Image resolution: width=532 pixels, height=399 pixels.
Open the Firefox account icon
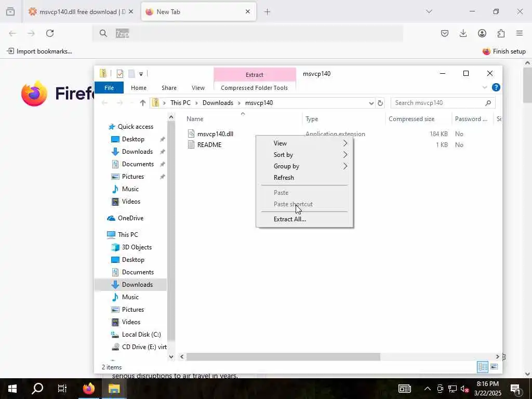pos(482,33)
